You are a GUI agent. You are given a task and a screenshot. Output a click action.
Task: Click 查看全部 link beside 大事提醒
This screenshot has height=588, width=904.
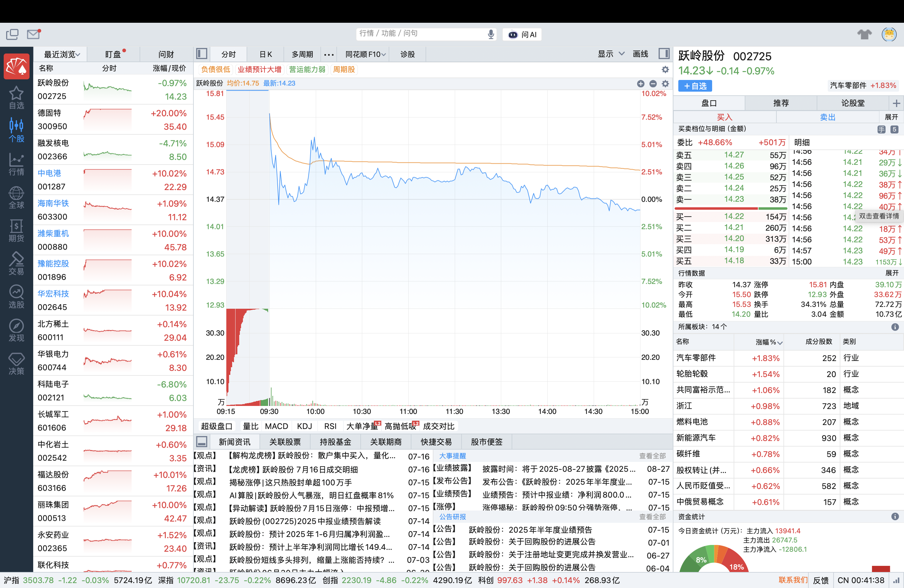point(652,455)
